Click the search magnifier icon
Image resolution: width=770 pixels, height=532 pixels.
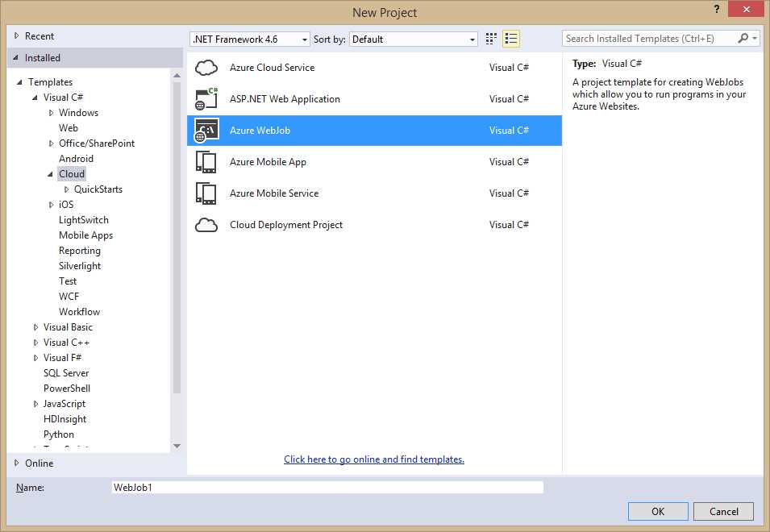pos(743,38)
